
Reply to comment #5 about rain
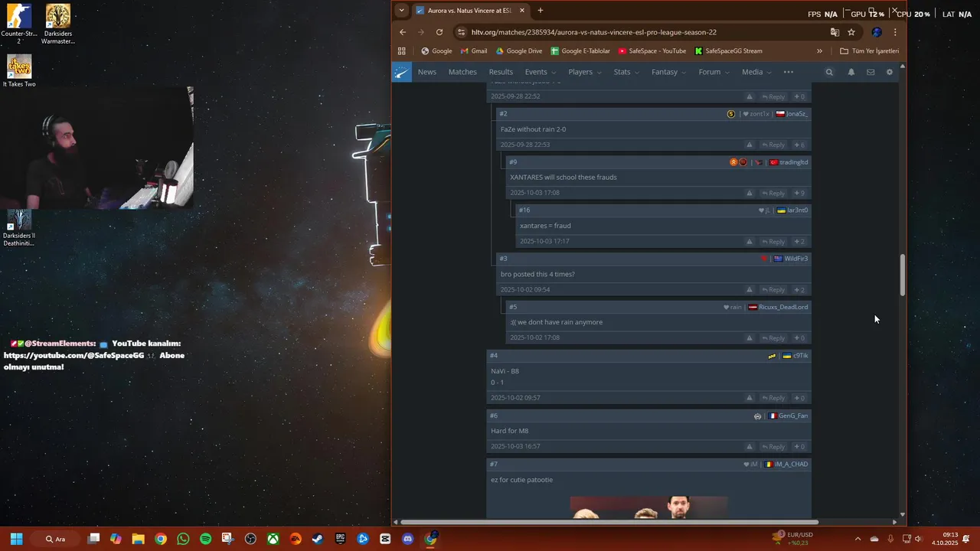point(773,338)
